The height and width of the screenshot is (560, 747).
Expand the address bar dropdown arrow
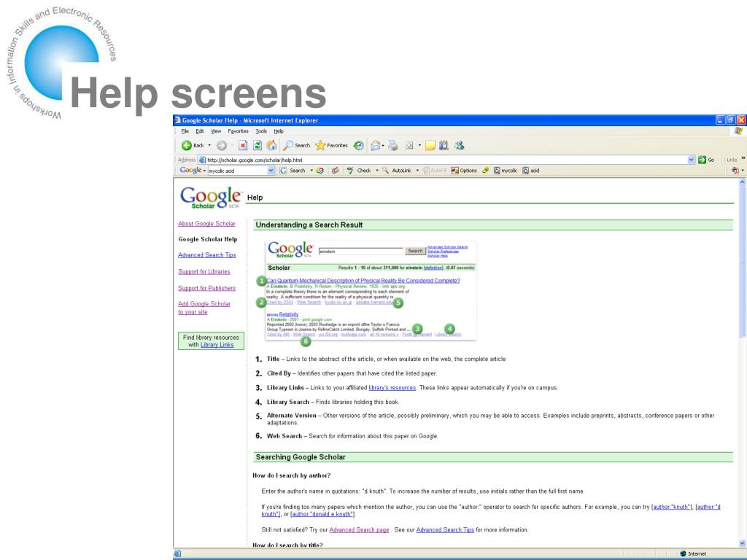click(x=692, y=160)
